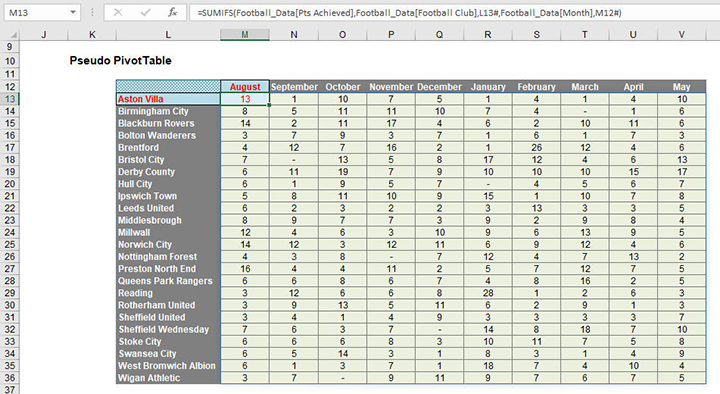Select the Birmingham City row label
This screenshot has width=720, height=394.
[x=168, y=111]
